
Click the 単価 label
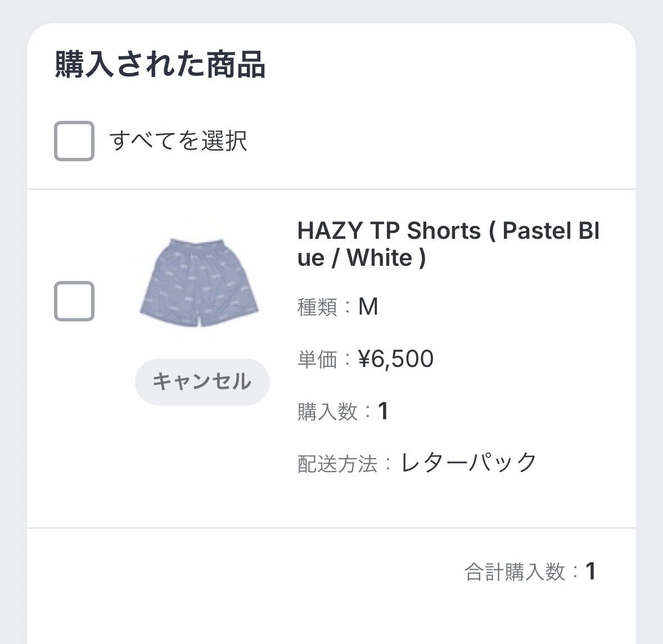tap(318, 360)
